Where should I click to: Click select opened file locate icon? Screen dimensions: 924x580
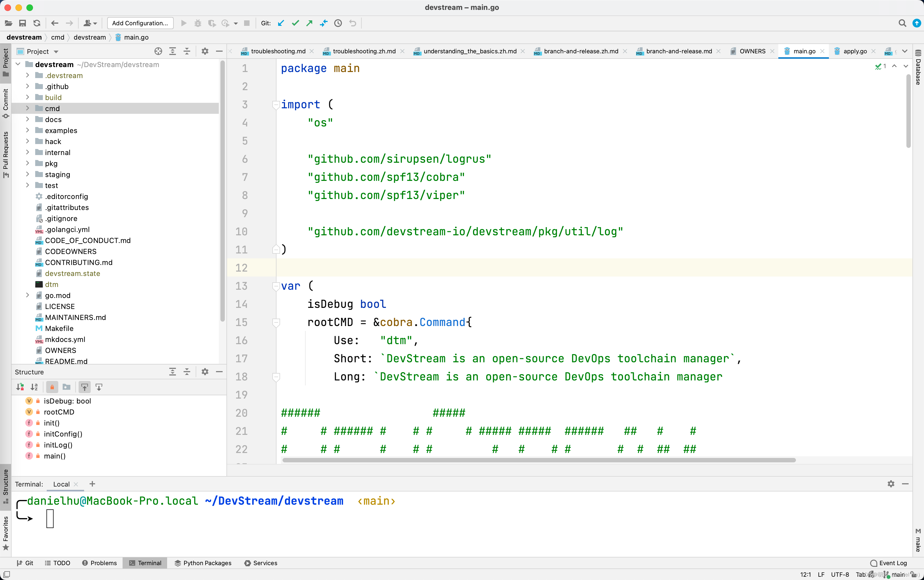click(158, 51)
